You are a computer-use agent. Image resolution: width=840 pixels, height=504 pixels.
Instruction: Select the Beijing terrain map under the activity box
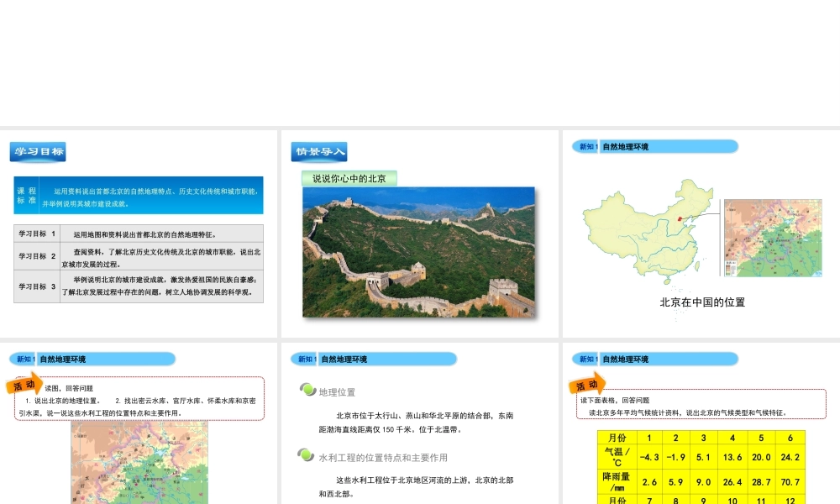[x=139, y=462]
